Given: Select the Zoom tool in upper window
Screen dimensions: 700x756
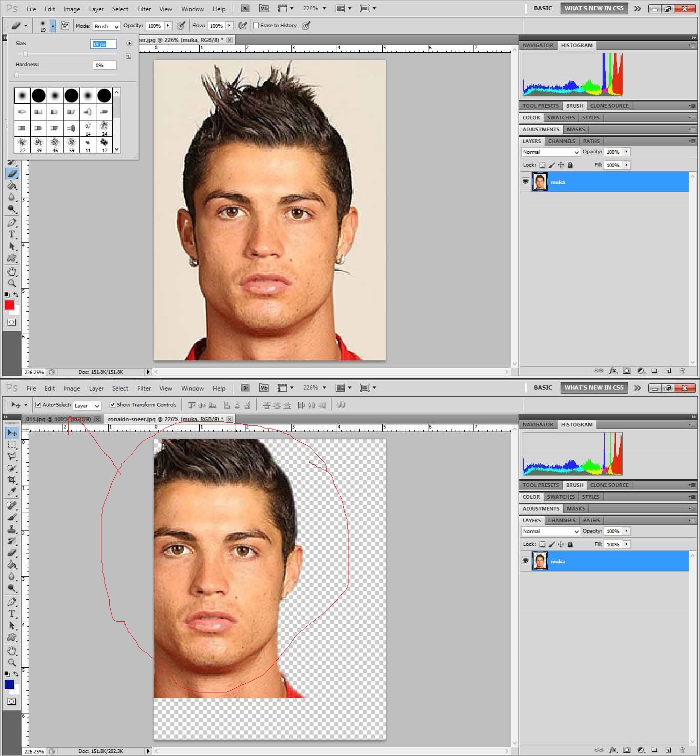Looking at the screenshot, I should [x=12, y=283].
